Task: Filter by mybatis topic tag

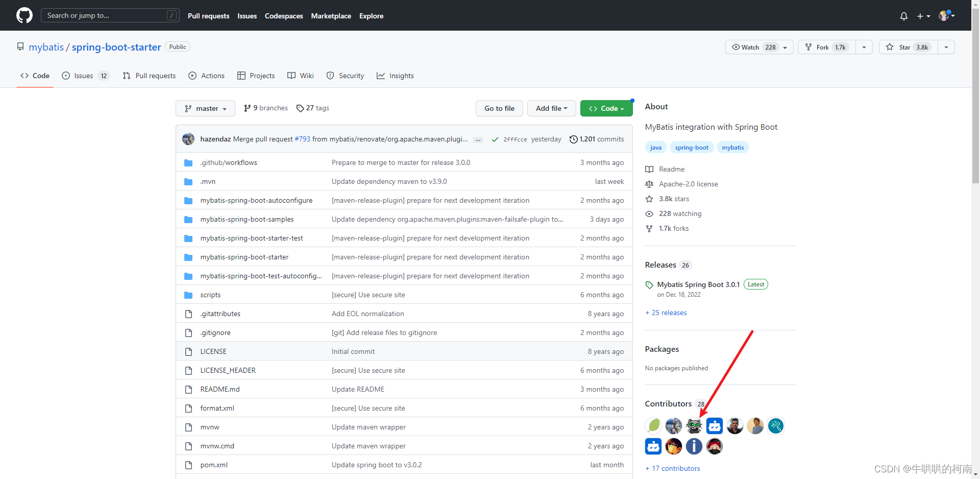Action: point(733,148)
